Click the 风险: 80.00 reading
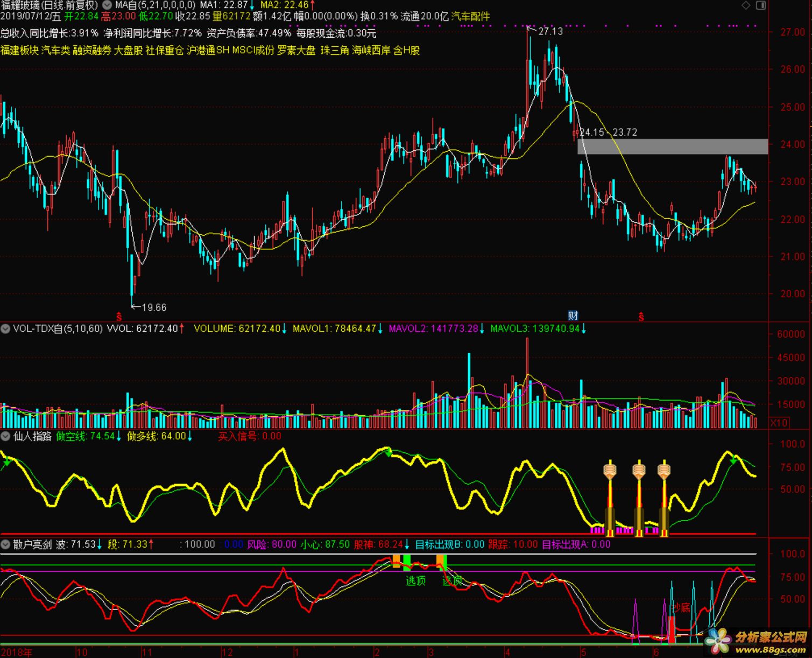 [271, 544]
